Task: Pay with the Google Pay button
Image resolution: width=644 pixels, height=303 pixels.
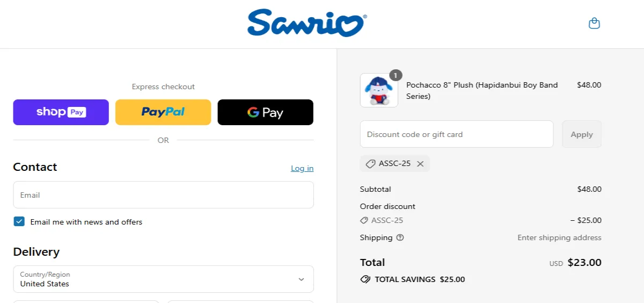Action: tap(265, 112)
